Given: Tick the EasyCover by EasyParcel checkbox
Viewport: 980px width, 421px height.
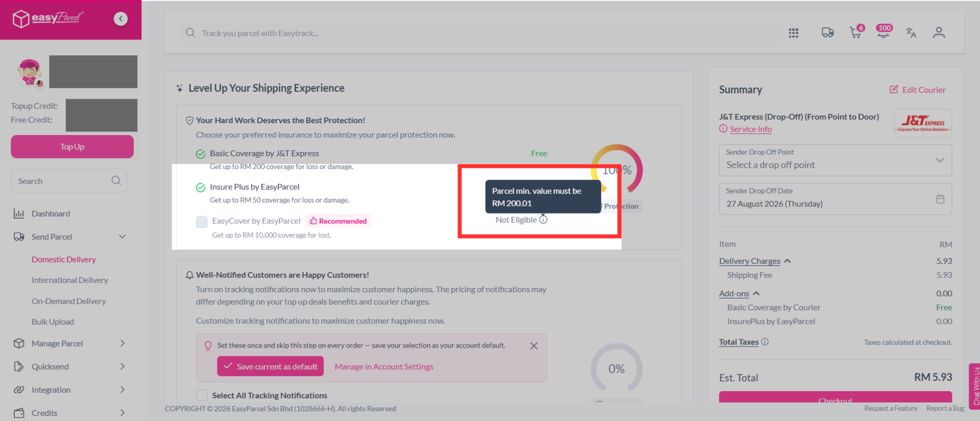Looking at the screenshot, I should coord(202,221).
